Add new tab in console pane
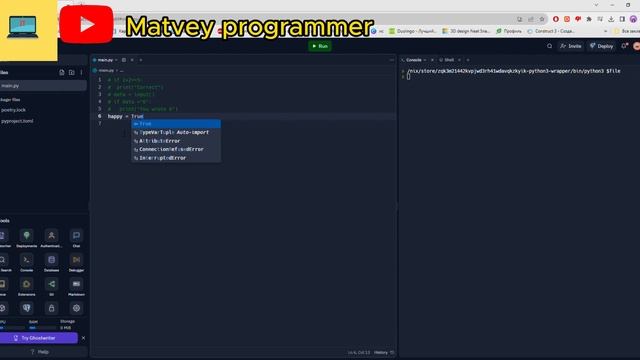This screenshot has height=360, width=640. pos(468,60)
